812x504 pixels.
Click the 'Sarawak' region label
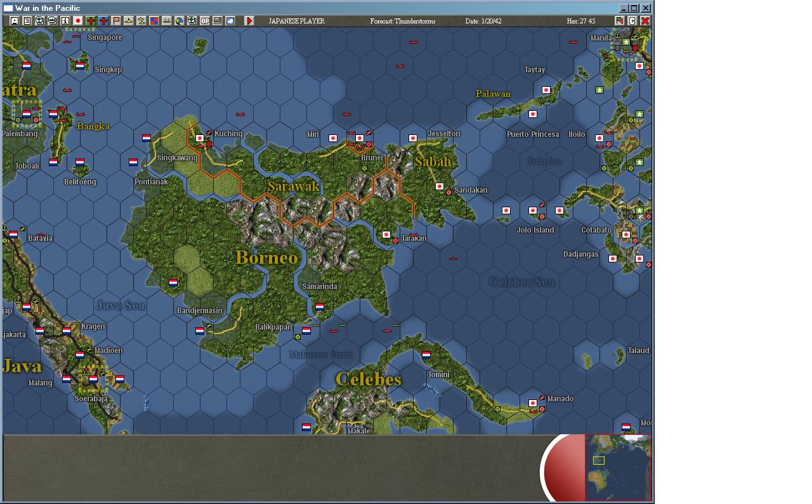pos(293,186)
